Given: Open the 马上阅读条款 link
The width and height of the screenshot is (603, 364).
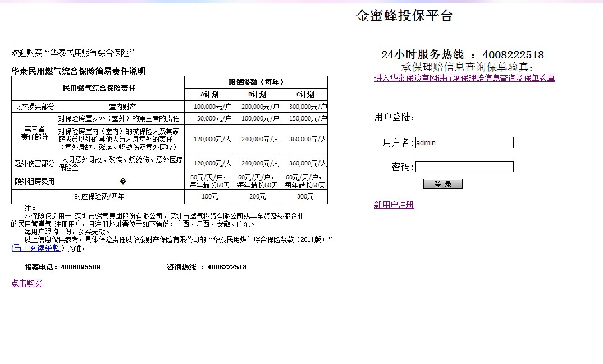Looking at the screenshot, I should click(36, 248).
